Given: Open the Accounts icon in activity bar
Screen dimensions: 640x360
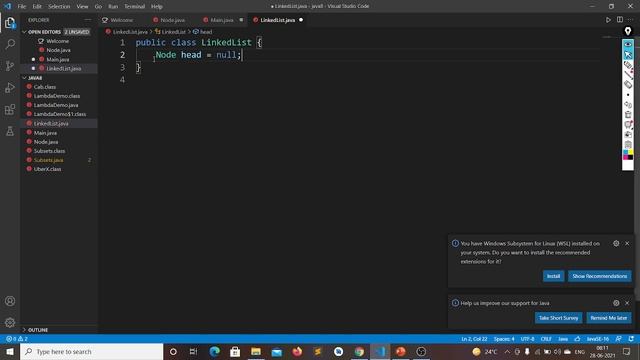Looking at the screenshot, I should pyautogui.click(x=10, y=301).
